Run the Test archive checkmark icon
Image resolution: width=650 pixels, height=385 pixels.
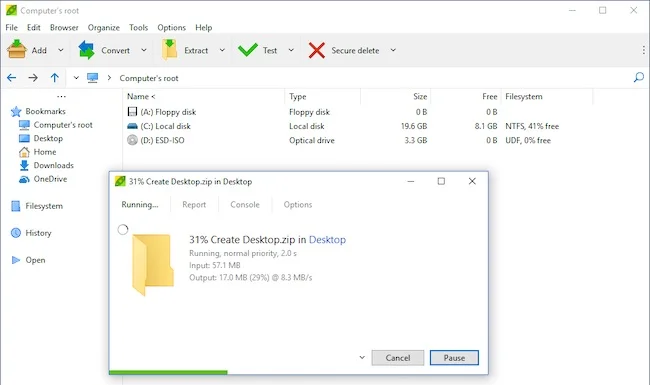point(247,50)
